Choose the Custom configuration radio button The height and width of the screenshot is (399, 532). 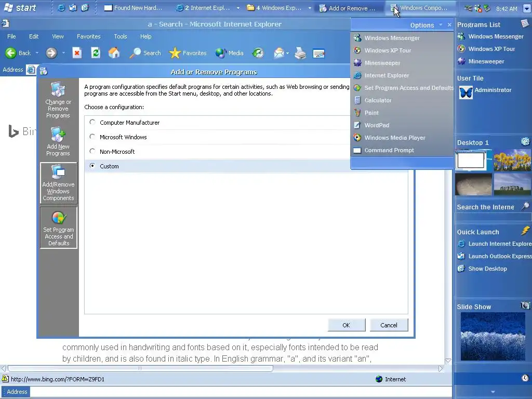click(x=92, y=166)
